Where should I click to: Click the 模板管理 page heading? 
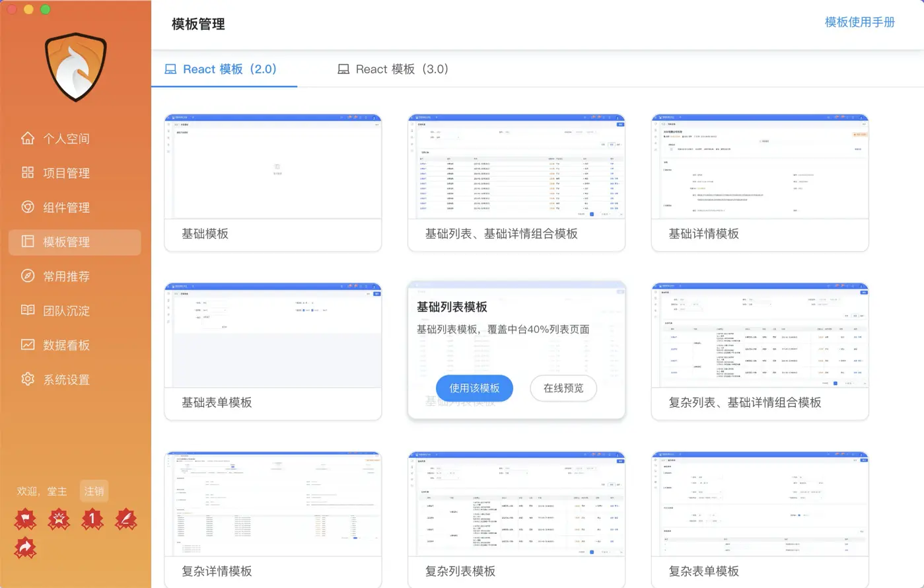(x=198, y=24)
